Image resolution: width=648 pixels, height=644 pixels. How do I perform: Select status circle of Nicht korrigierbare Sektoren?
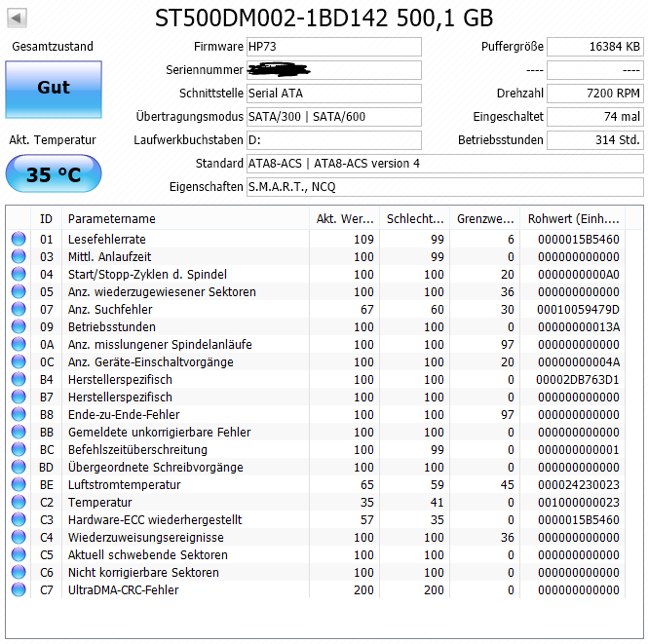(19, 573)
